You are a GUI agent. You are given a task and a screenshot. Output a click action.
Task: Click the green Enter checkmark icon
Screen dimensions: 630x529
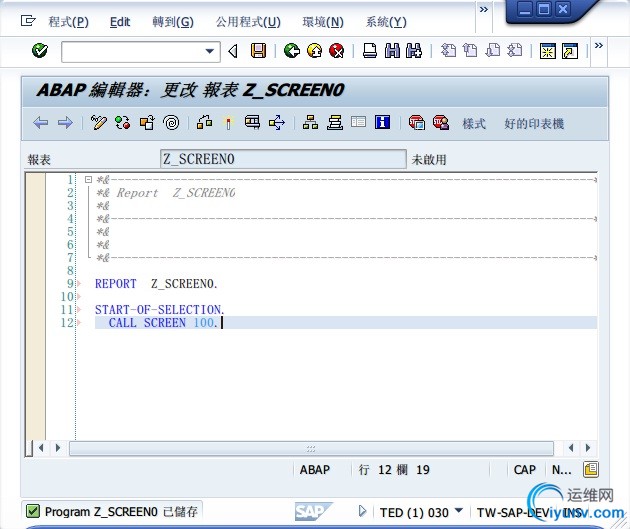coord(40,51)
